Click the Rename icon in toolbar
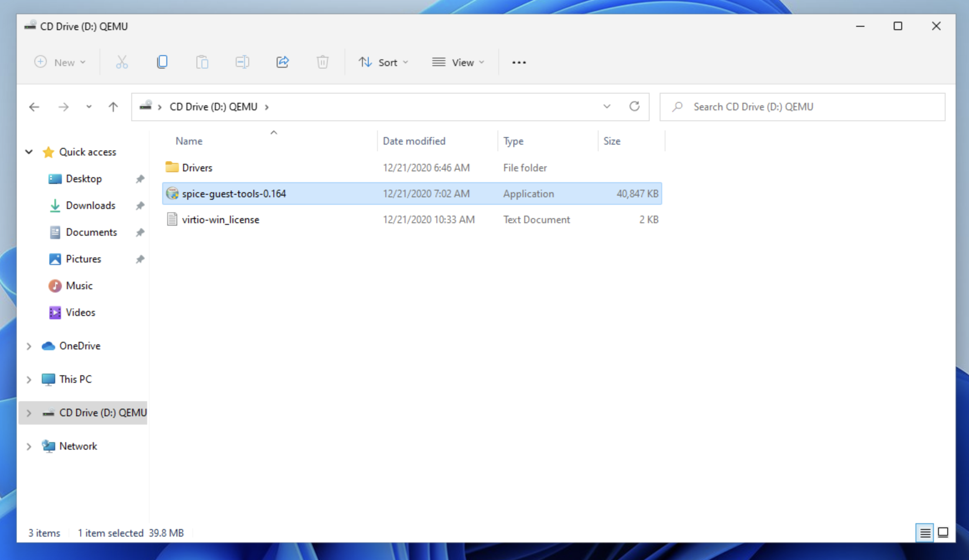 (242, 62)
